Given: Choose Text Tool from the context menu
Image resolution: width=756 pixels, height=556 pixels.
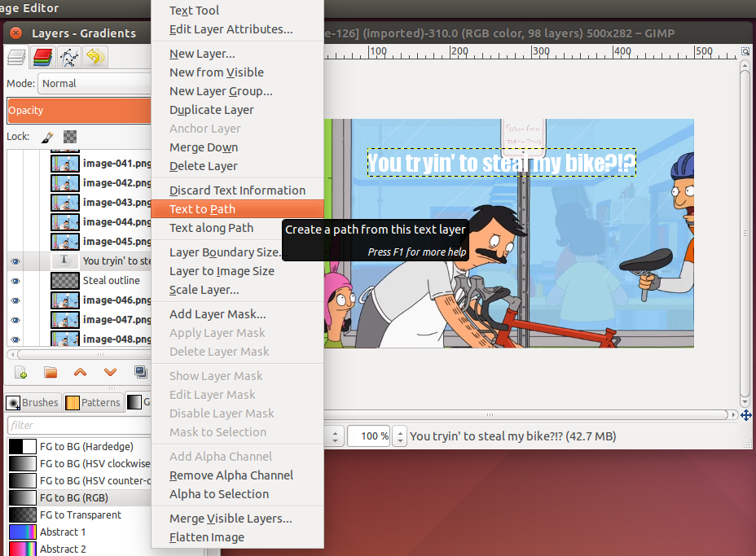Looking at the screenshot, I should (237, 10).
